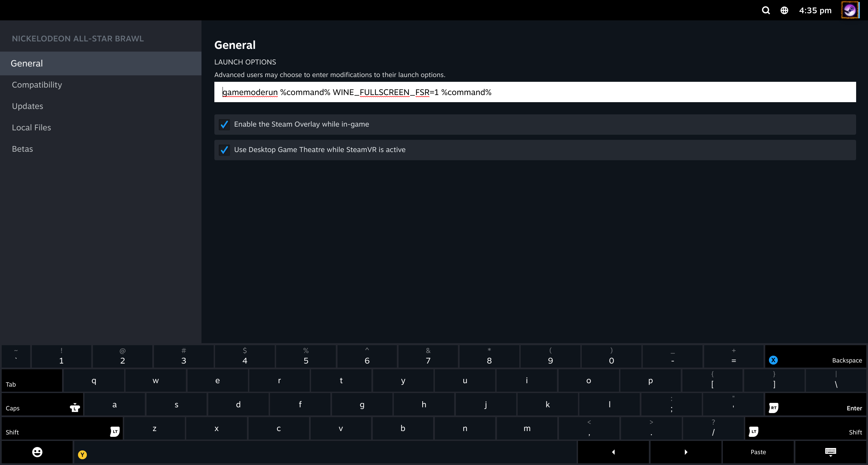Tap the letter q key

pyautogui.click(x=94, y=380)
